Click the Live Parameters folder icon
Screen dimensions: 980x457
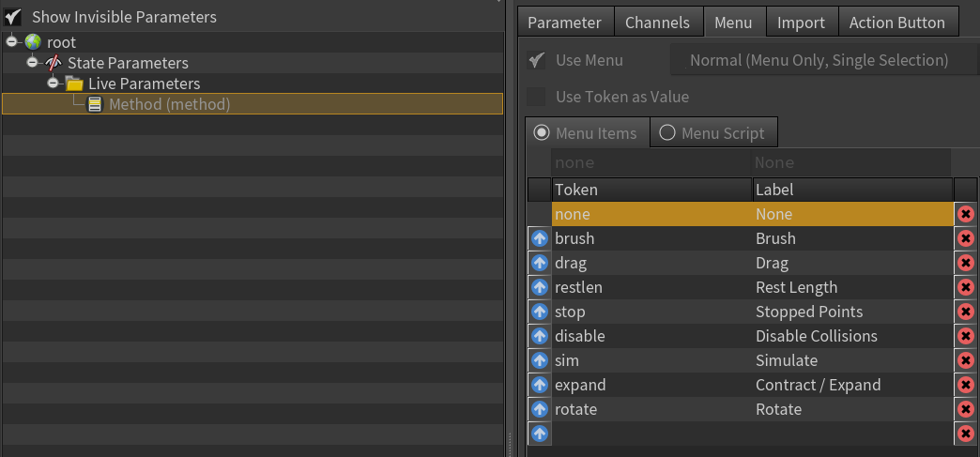coord(74,84)
